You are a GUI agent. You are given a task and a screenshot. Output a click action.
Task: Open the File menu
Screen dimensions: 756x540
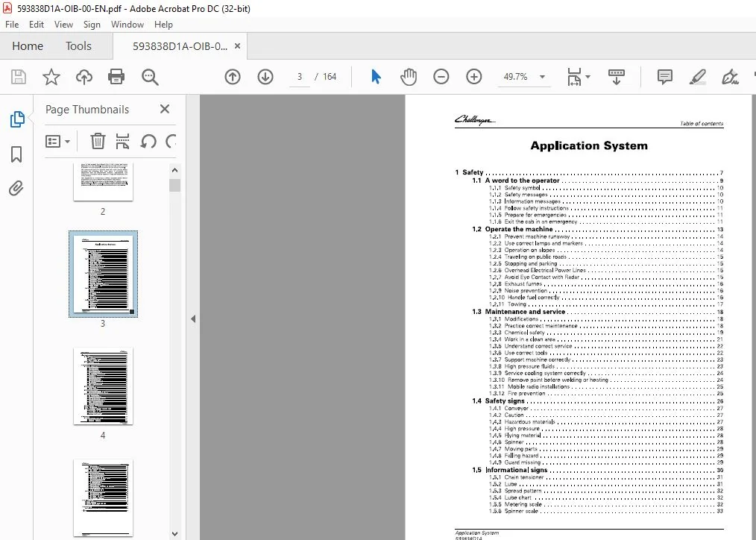pos(12,24)
